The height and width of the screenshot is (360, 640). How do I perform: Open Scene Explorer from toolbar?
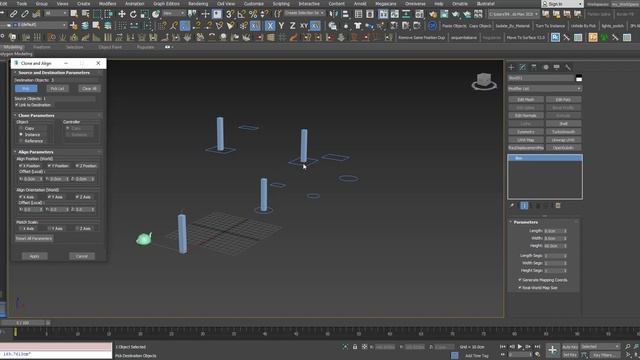point(358,14)
